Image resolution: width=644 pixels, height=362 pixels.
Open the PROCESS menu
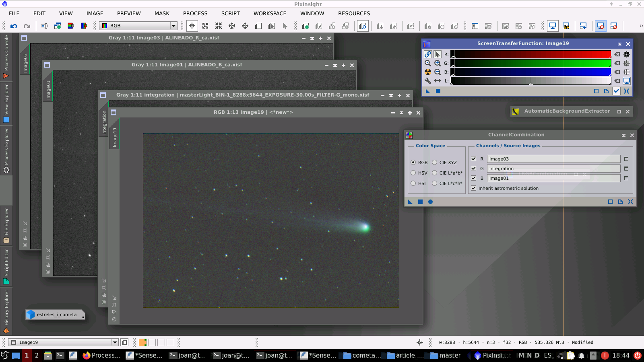(195, 13)
